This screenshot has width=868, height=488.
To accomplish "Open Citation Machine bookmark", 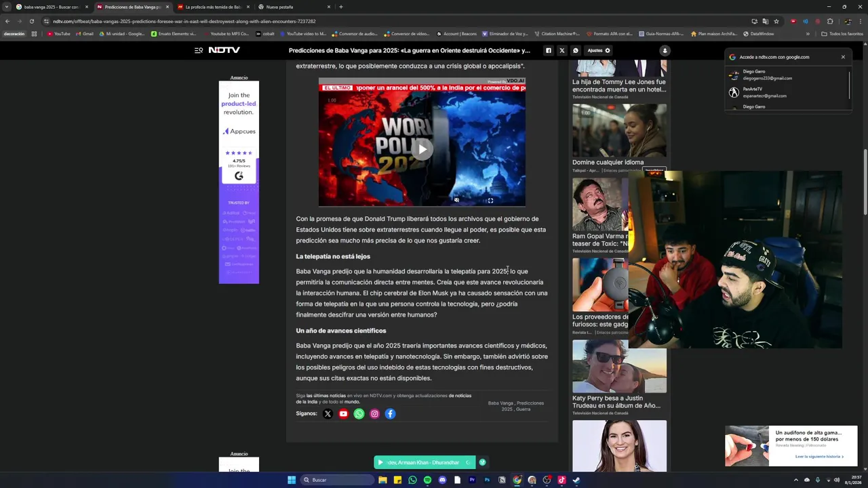I will click(x=557, y=34).
